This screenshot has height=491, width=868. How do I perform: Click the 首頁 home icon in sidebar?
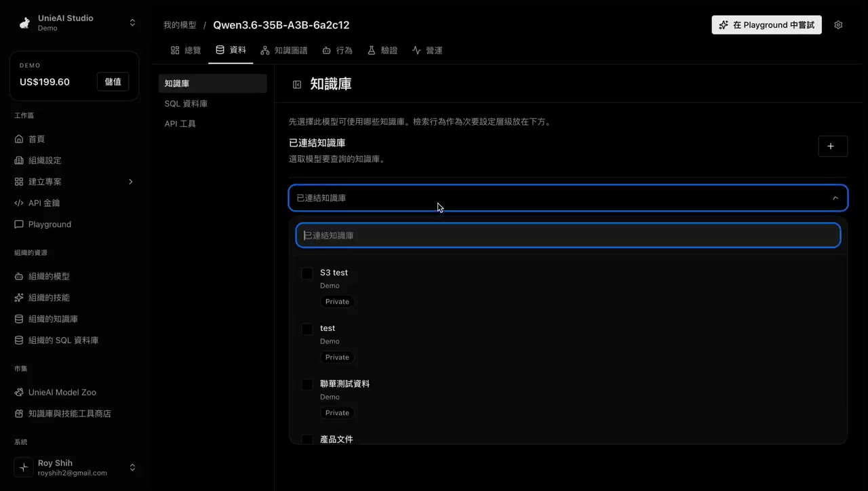coord(19,139)
